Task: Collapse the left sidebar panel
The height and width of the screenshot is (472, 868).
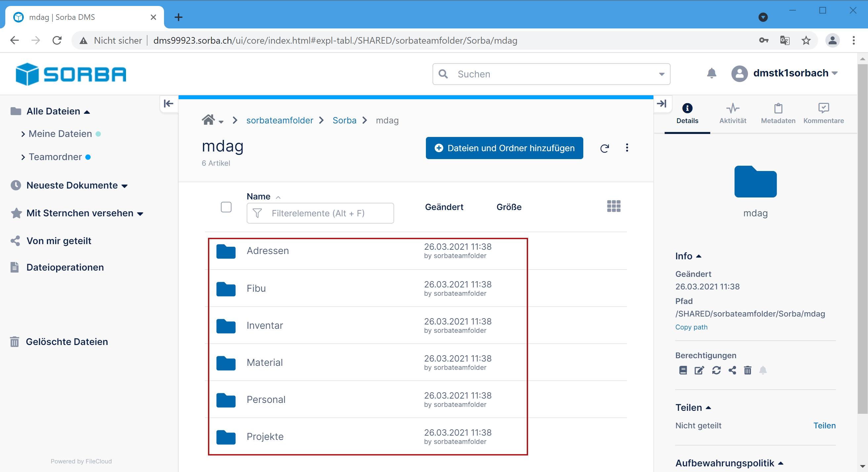Action: coord(169,104)
